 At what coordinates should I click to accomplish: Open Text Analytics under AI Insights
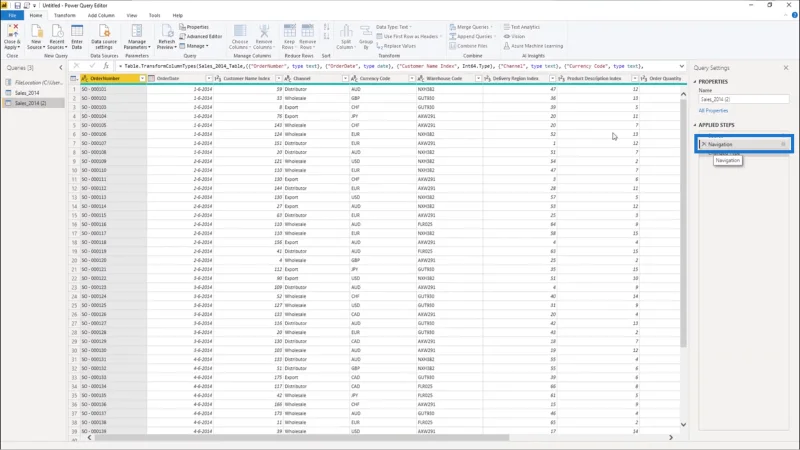tap(521, 27)
